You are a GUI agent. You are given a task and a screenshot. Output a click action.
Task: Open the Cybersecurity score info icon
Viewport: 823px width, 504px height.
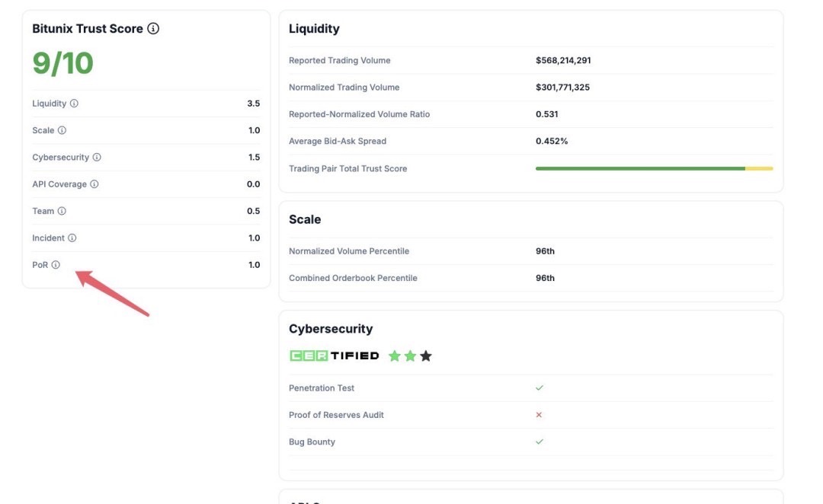pyautogui.click(x=97, y=157)
